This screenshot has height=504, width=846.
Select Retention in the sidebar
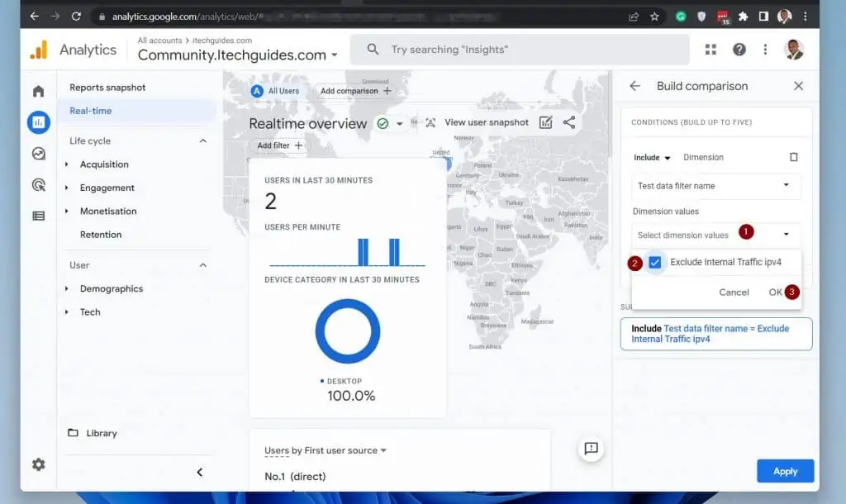101,235
